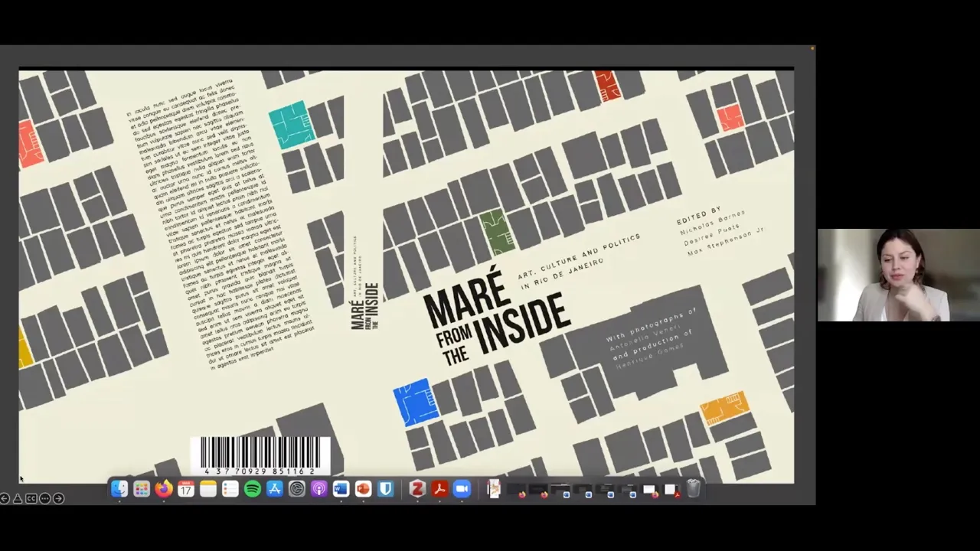Open Launchpad from the dock
980x551 pixels.
142,489
